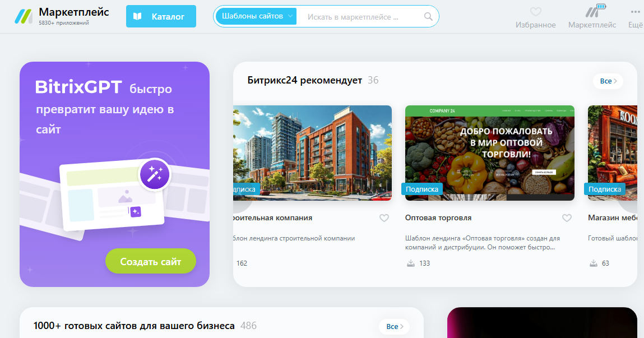Click Подписка badge on Оптовая торговля
Viewport: 644px width, 338px height.
coord(422,189)
